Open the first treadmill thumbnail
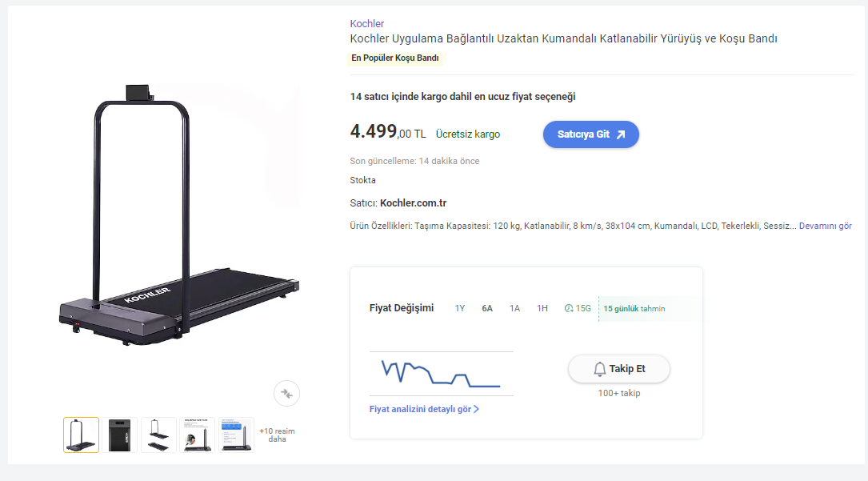Image resolution: width=868 pixels, height=481 pixels. pyautogui.click(x=82, y=435)
